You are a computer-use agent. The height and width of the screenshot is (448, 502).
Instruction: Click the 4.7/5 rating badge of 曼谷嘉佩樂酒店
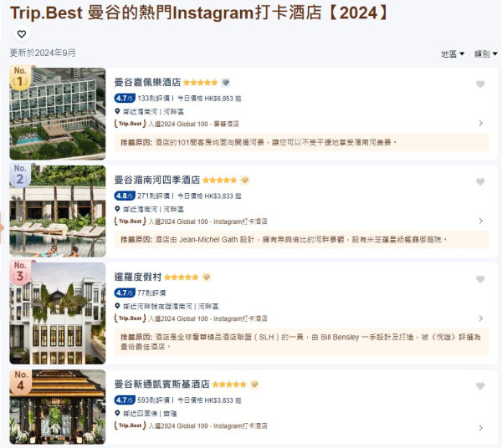click(x=125, y=98)
